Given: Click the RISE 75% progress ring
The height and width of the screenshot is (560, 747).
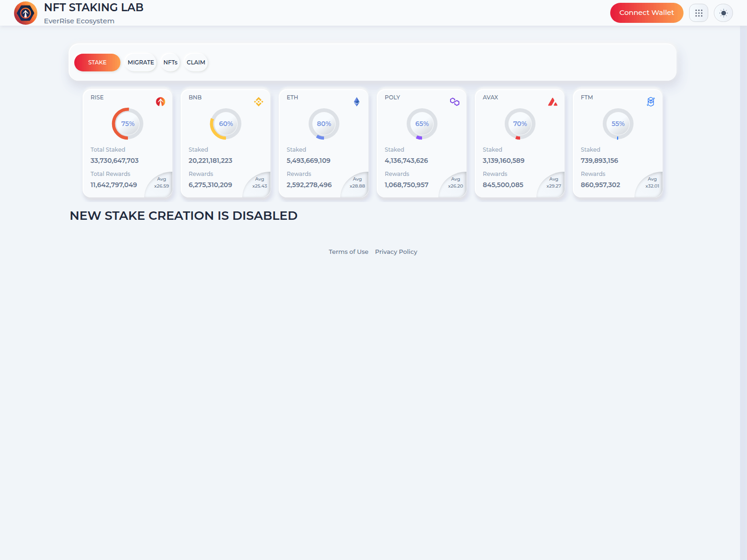Looking at the screenshot, I should coord(127,124).
